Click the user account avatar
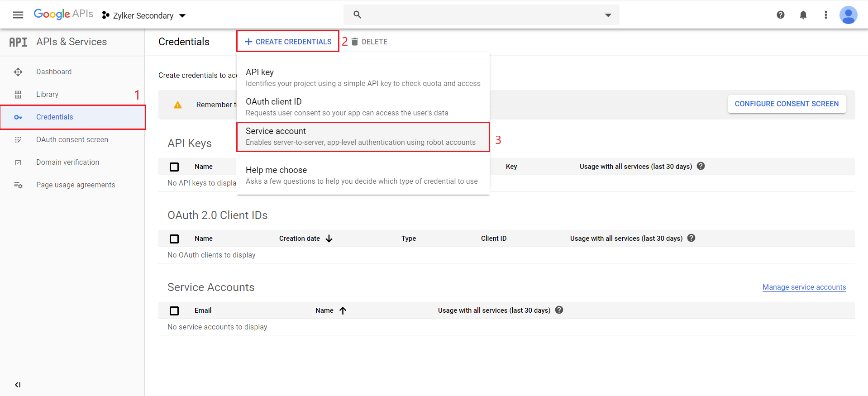Screen dimensions: 868x396 pyautogui.click(x=848, y=15)
